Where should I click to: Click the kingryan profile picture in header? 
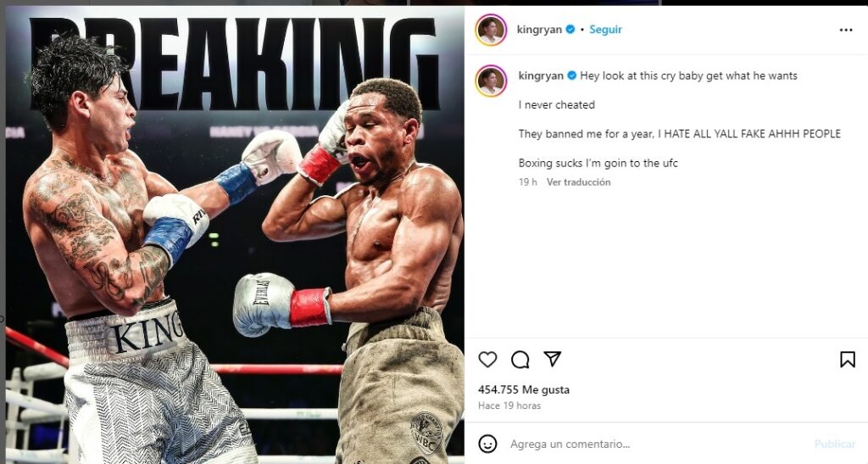[491, 30]
